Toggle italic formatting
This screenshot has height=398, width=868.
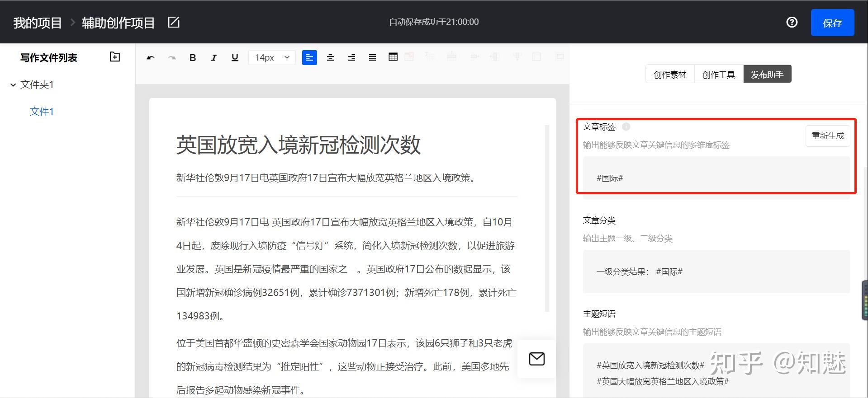click(x=213, y=57)
